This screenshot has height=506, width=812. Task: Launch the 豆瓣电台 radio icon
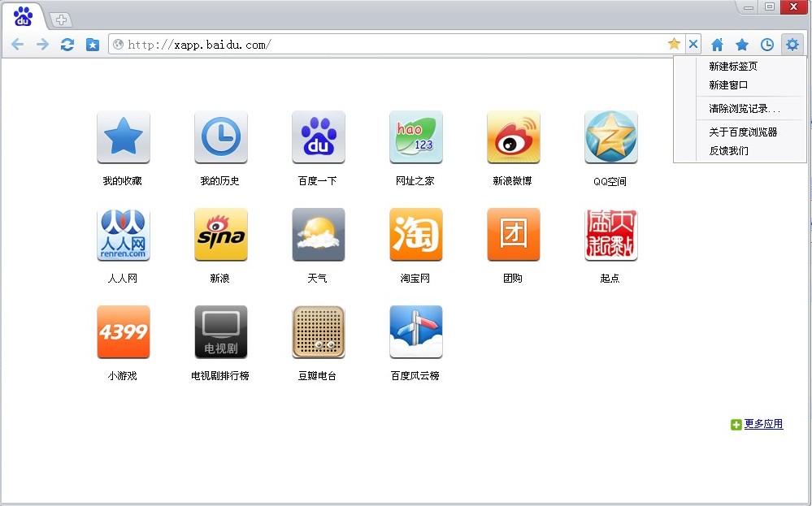click(319, 331)
